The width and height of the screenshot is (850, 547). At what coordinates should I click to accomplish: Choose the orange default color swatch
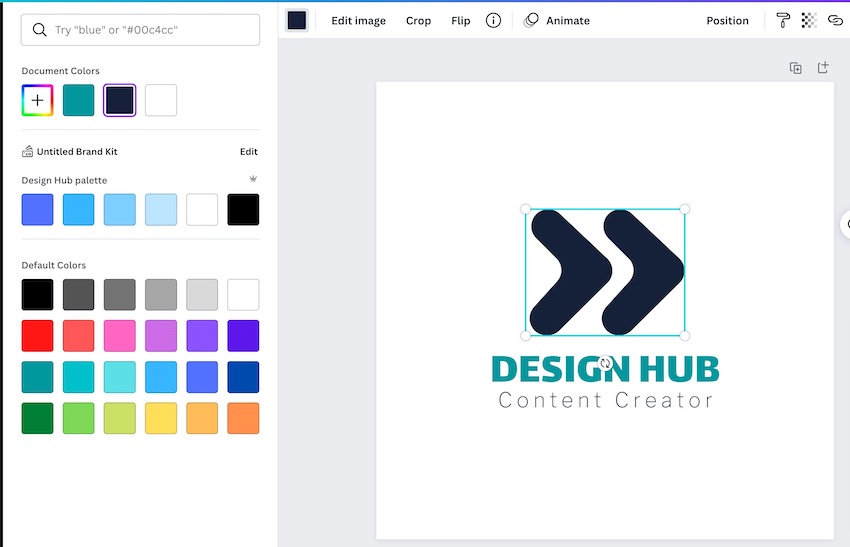coord(243,418)
